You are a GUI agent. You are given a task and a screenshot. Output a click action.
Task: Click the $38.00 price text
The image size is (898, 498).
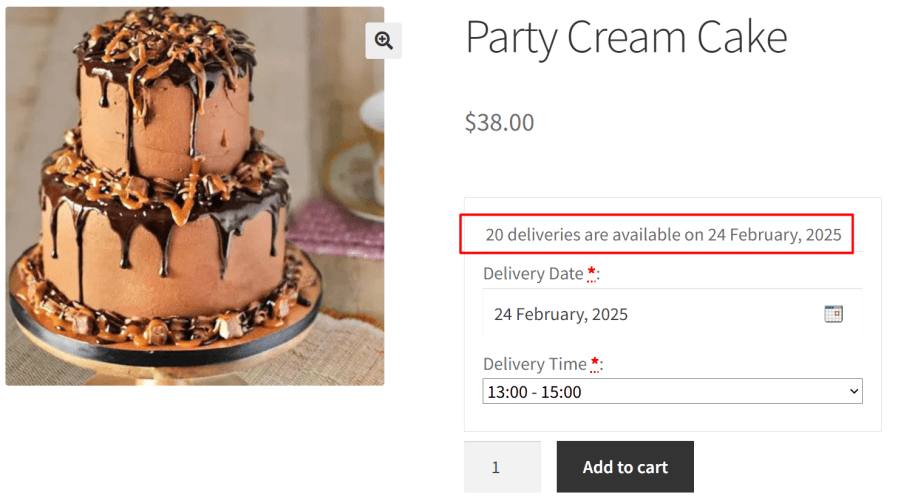pos(499,122)
